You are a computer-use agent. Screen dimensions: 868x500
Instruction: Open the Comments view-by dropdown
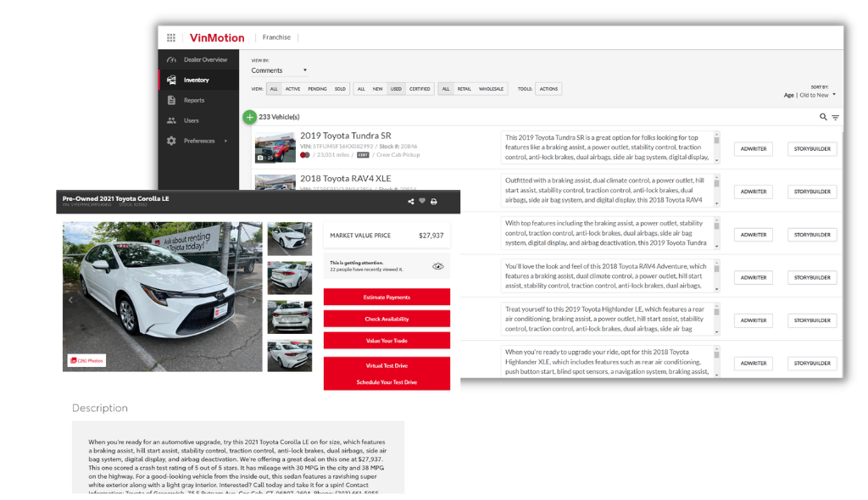tap(279, 70)
